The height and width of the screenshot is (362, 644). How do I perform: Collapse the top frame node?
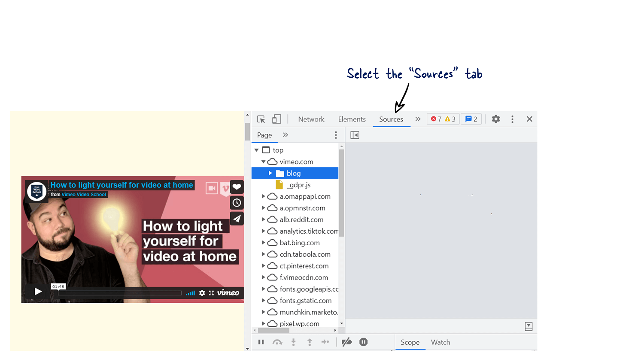tap(257, 150)
